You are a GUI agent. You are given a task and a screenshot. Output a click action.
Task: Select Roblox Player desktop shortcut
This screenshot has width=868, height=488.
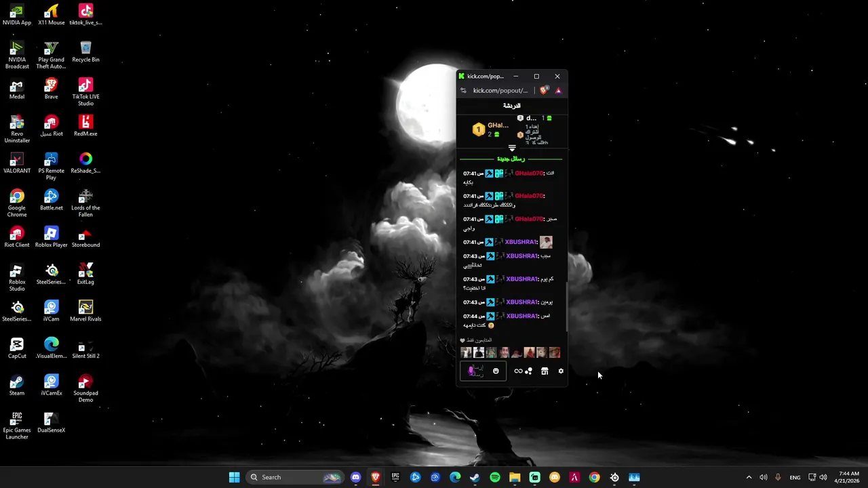pos(52,237)
